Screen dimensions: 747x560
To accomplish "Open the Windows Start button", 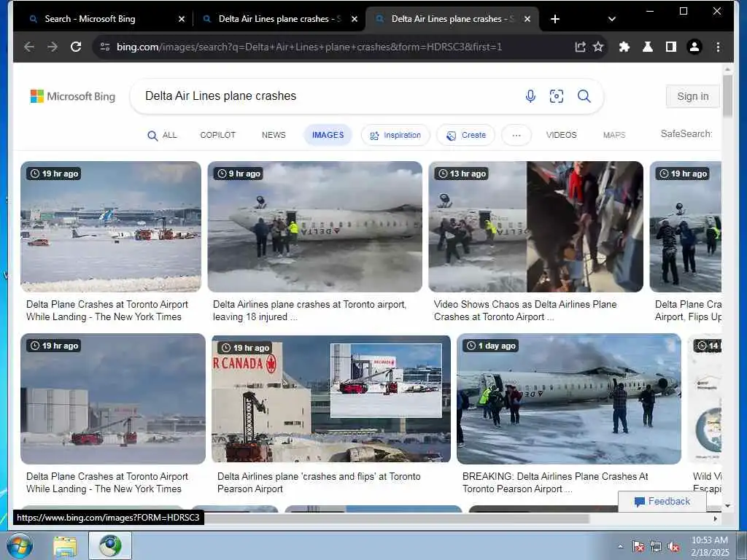I will (x=20, y=545).
